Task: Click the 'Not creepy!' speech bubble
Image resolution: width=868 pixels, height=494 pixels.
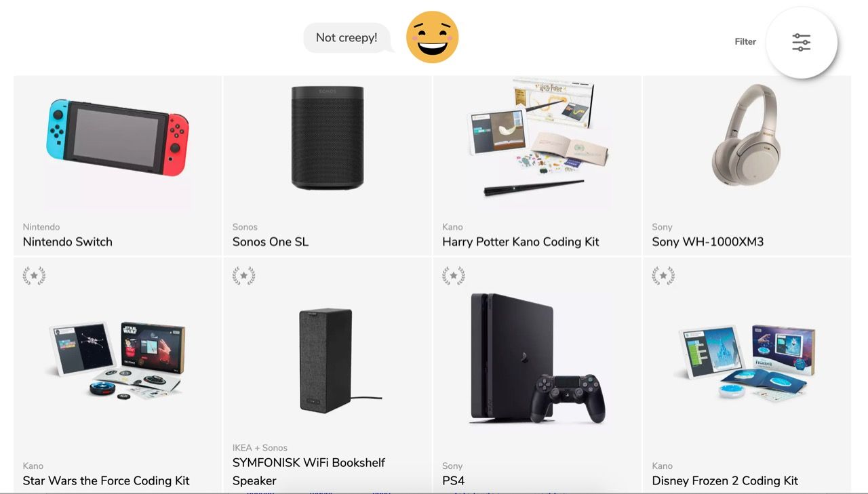Action: point(347,37)
